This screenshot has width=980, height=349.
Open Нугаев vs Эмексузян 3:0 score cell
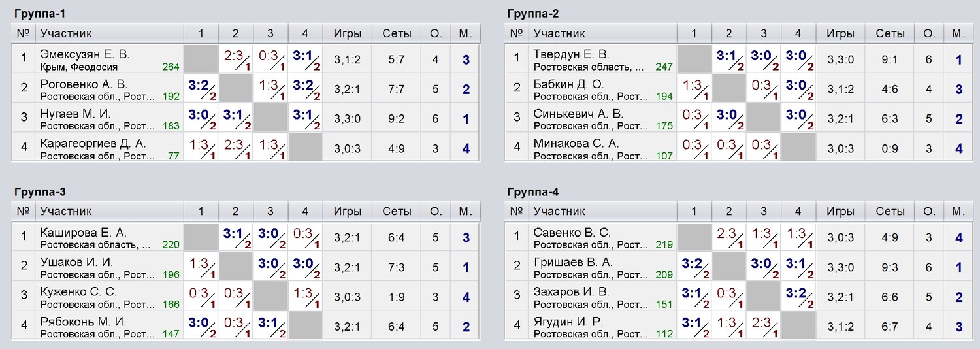coord(201,118)
